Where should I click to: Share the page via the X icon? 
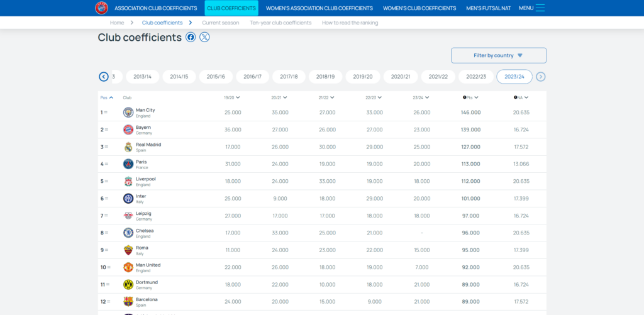coord(204,37)
